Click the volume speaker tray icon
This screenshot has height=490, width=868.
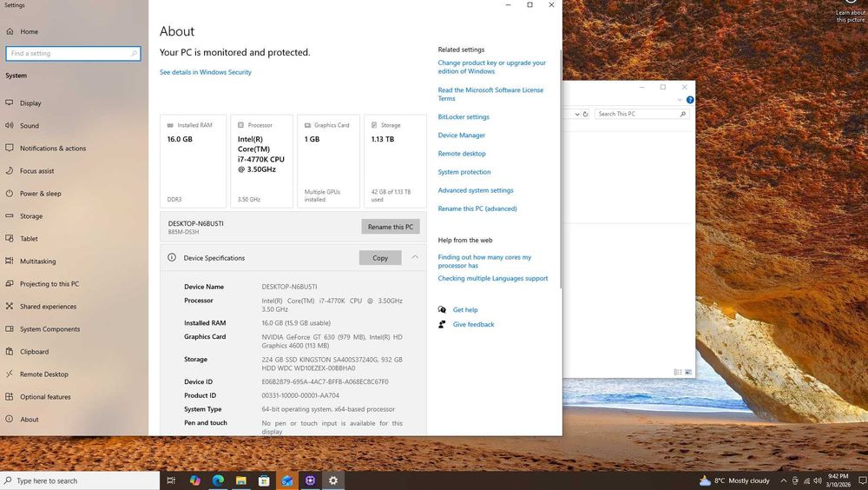coord(818,480)
